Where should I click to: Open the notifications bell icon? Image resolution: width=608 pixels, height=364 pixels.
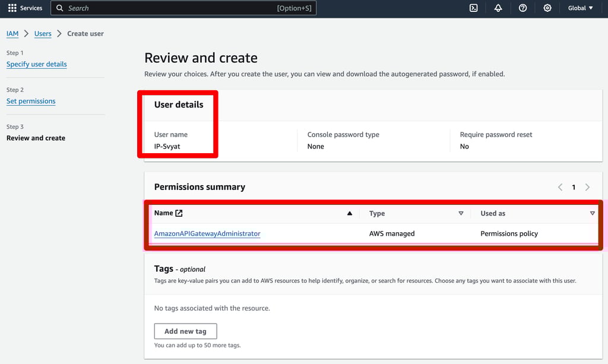coord(498,8)
